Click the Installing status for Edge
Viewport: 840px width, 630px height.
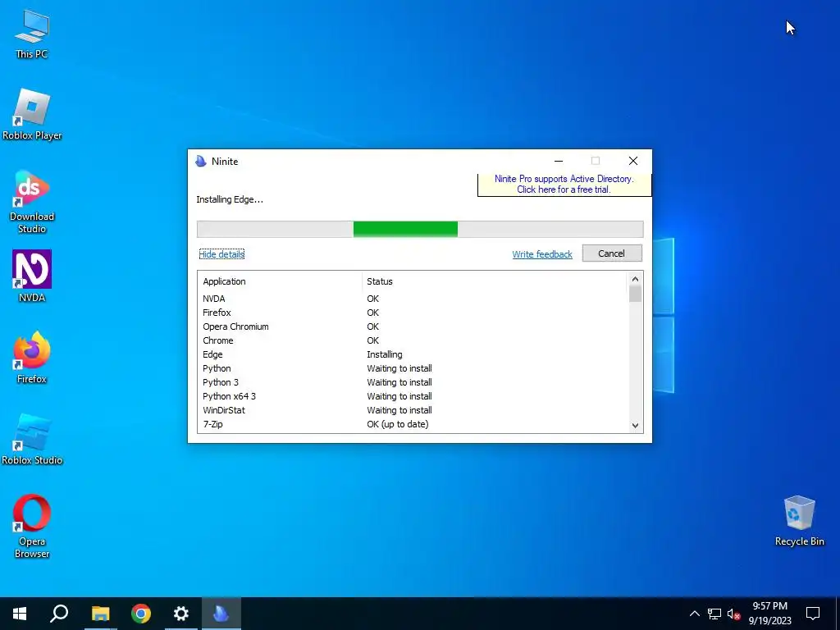[385, 354]
